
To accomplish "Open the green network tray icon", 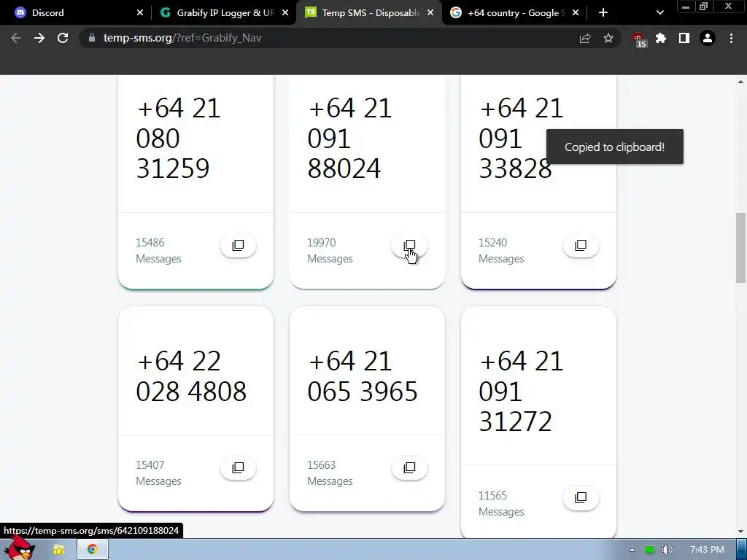I will (x=650, y=550).
